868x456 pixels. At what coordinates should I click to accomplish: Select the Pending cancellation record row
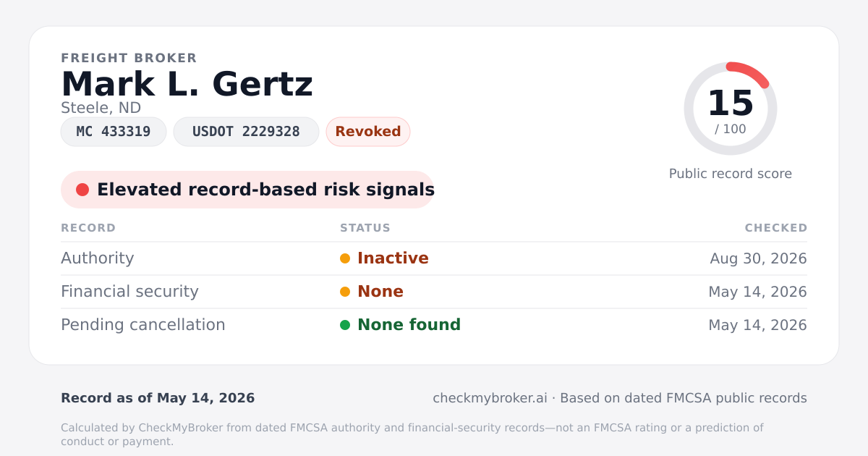click(x=434, y=325)
